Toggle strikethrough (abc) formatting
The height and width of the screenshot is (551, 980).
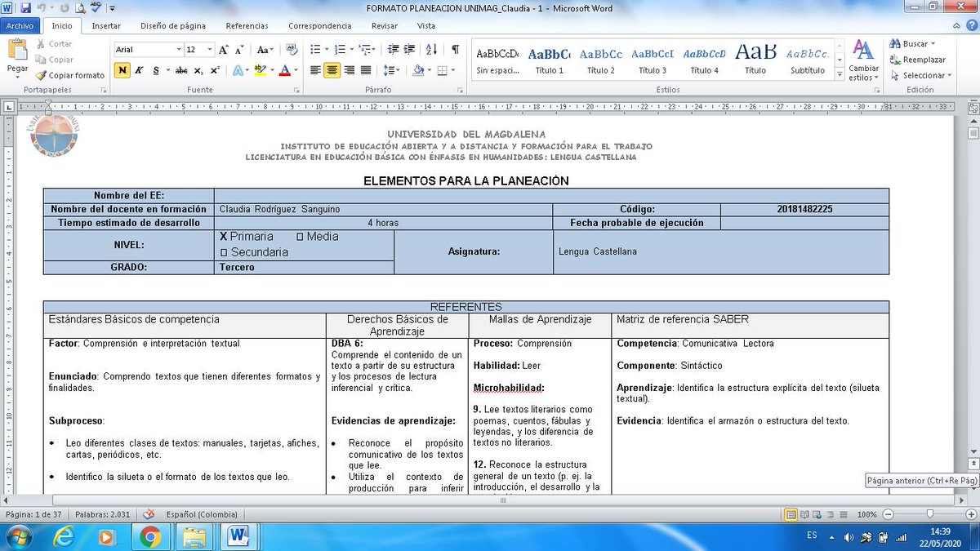181,70
